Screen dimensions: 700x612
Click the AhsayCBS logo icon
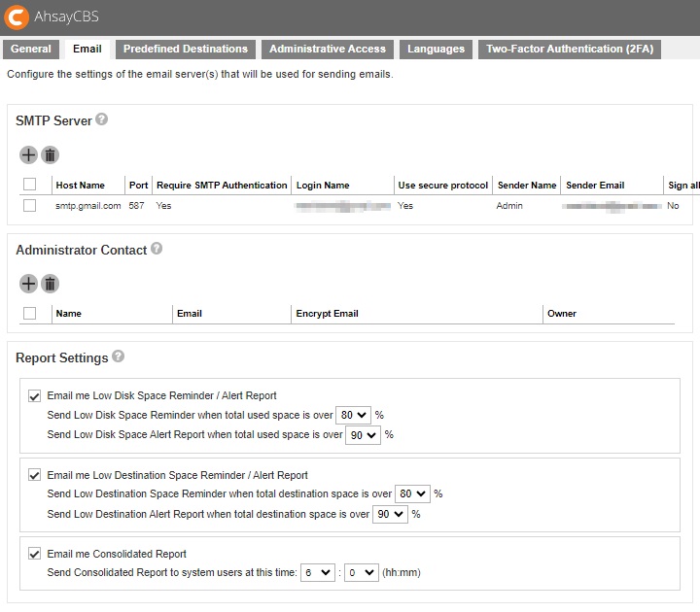[16, 17]
